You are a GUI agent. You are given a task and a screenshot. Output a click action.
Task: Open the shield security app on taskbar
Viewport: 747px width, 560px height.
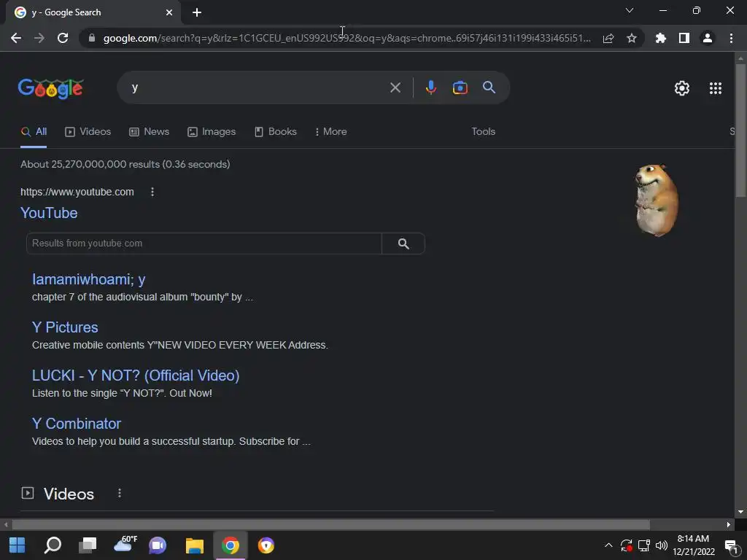266,545
